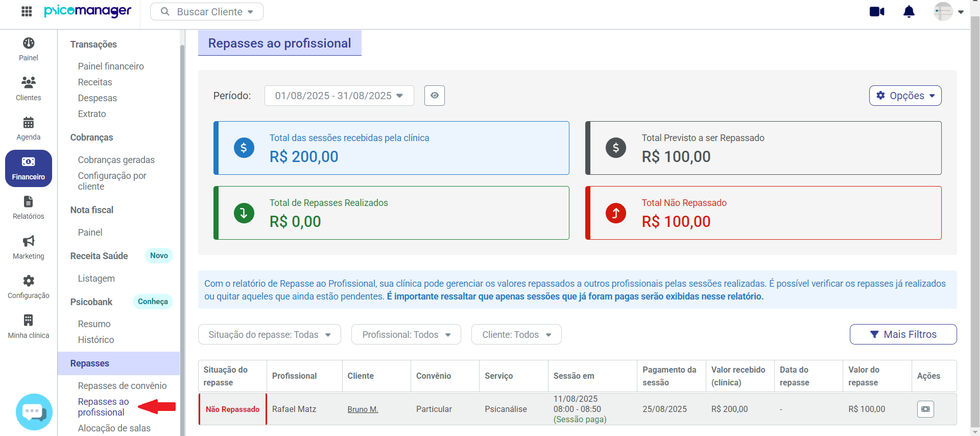Screen dimensions: 980x436
Task: Click the Conheça badge next to Psicobank
Action: pyautogui.click(x=153, y=302)
